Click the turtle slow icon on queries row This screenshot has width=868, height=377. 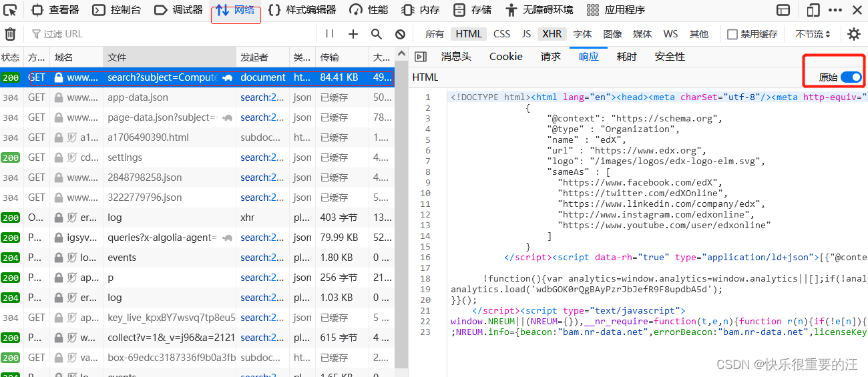227,238
